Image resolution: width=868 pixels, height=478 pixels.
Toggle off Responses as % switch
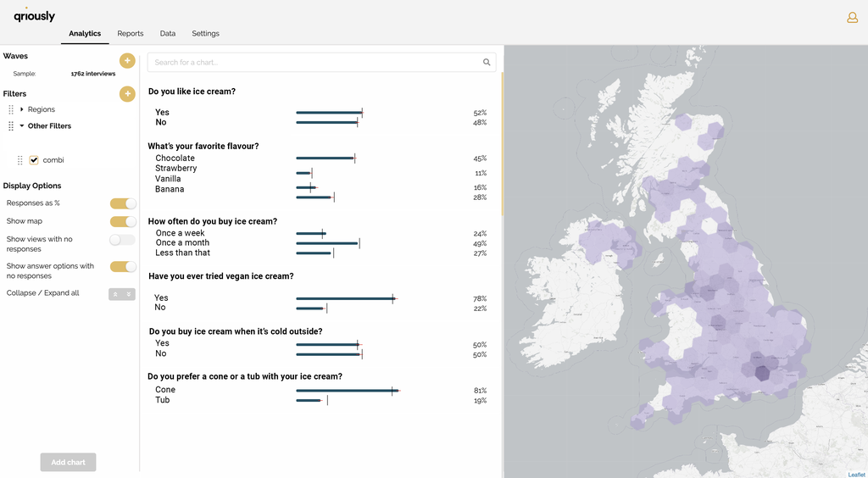pos(123,203)
